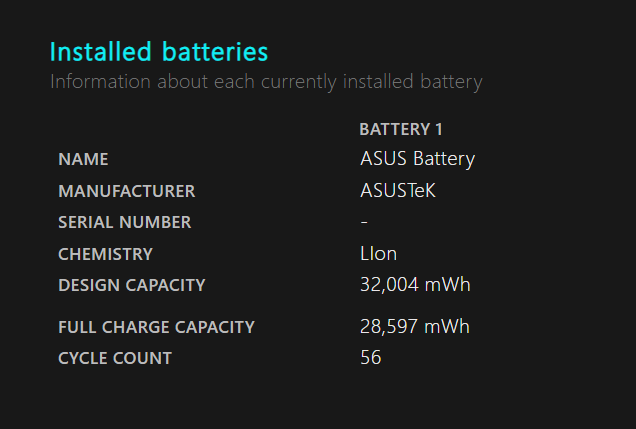Click the subtitle about currently installed battery
The image size is (636, 429).
coord(266,82)
